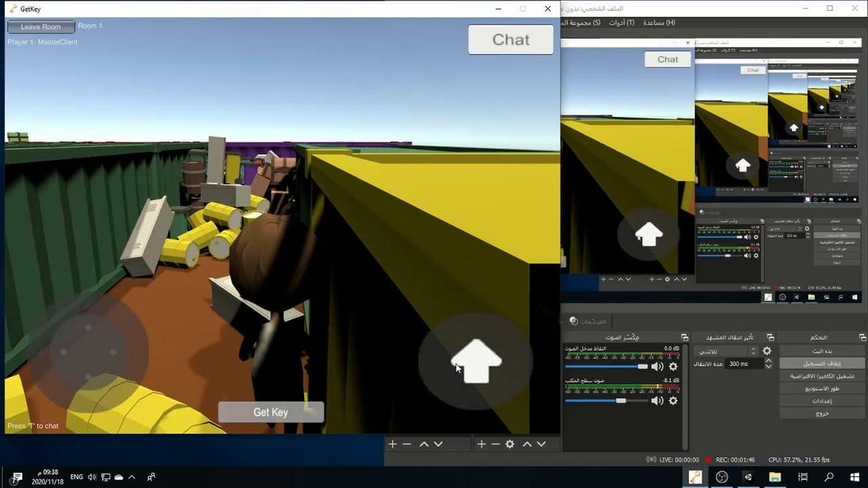
Task: Click the "Player 1: MasterClient" text
Action: click(x=43, y=42)
